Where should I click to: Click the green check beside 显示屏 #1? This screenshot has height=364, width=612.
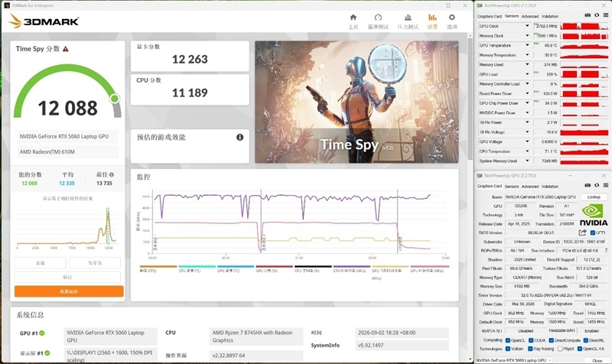(x=47, y=353)
